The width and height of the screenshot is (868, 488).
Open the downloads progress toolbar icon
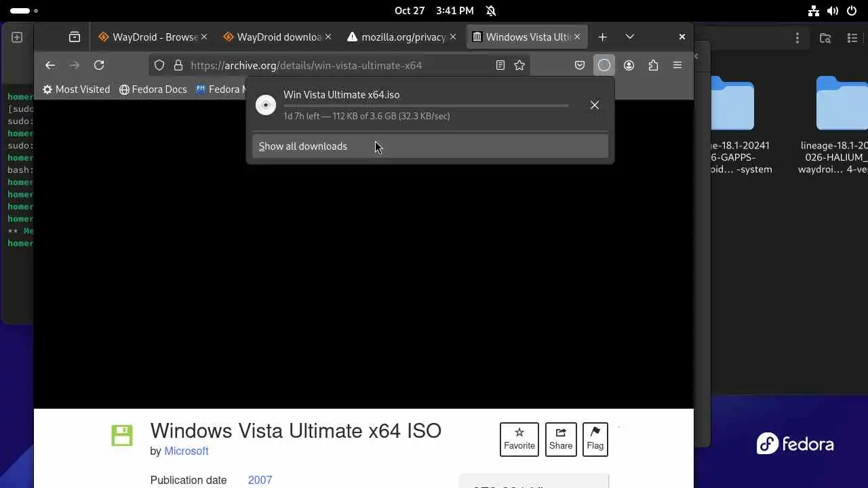[x=604, y=65]
